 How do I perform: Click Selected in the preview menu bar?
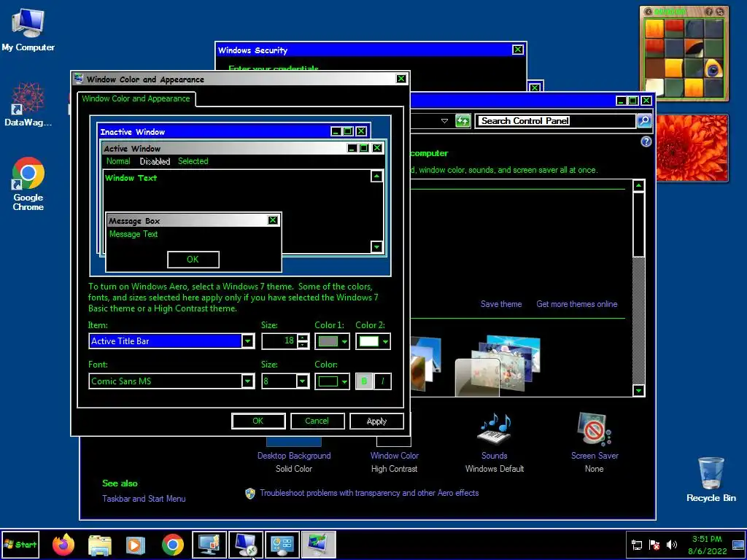tap(193, 161)
